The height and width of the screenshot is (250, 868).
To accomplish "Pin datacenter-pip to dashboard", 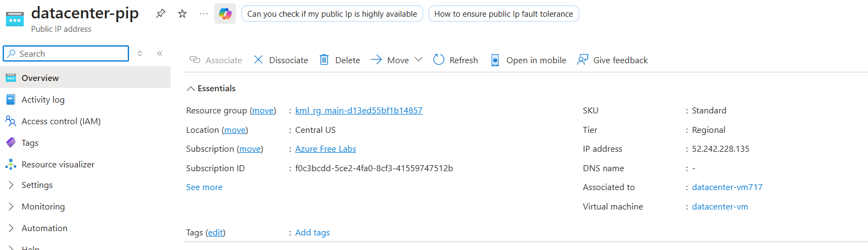I will click(x=160, y=13).
